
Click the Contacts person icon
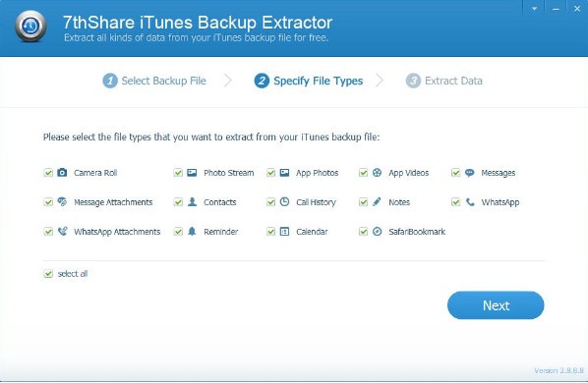(x=192, y=201)
